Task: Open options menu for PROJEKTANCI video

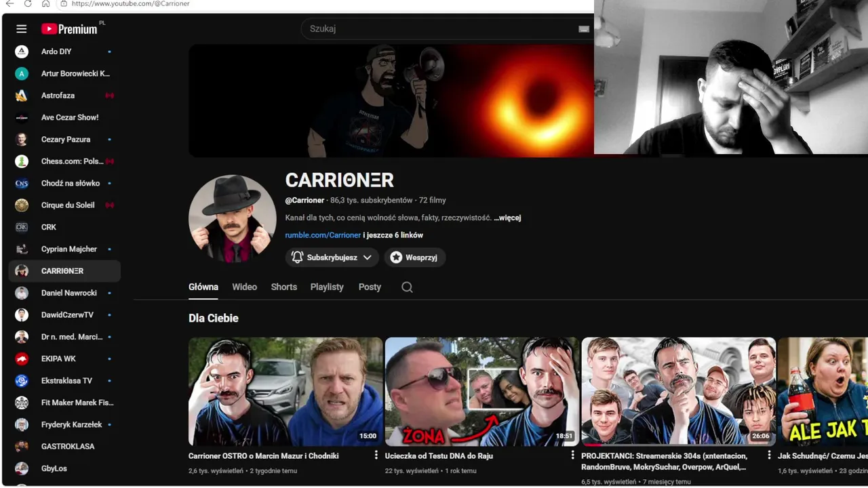Action: click(769, 455)
